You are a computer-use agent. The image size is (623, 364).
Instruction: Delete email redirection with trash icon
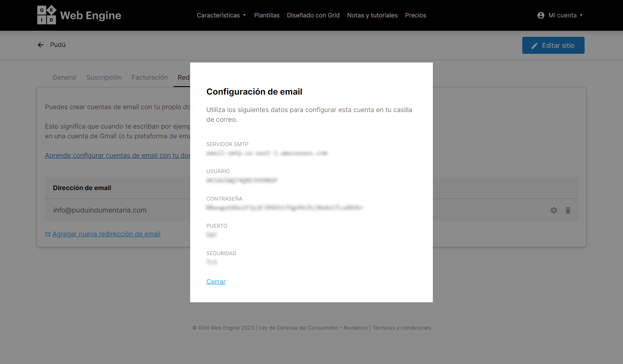pyautogui.click(x=568, y=210)
